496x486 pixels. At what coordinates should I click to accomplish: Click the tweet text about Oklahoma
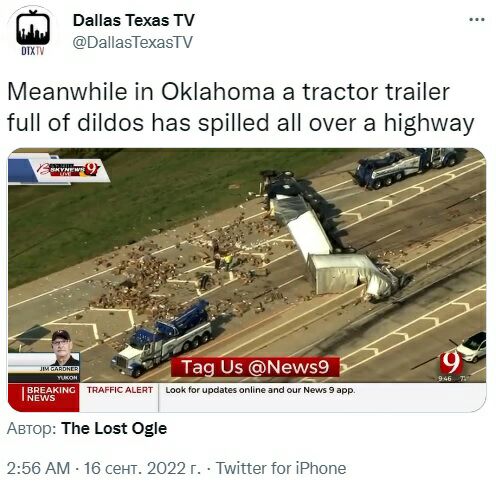(x=240, y=107)
